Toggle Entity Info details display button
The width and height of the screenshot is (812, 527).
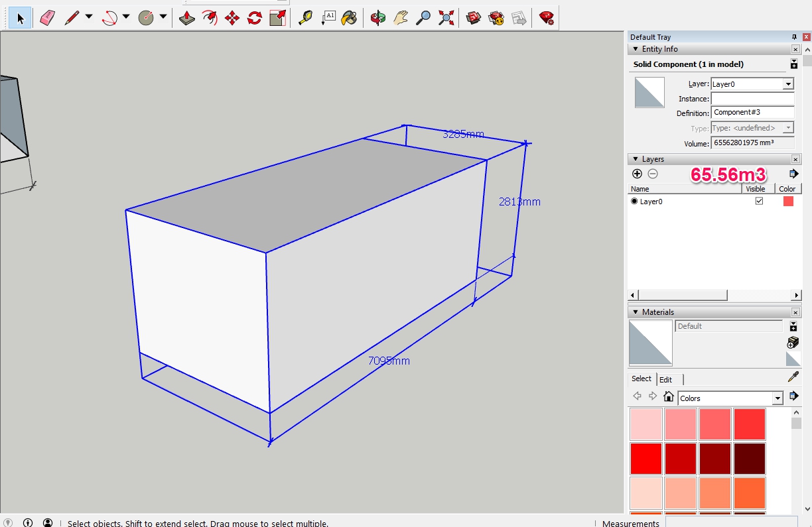(x=793, y=64)
